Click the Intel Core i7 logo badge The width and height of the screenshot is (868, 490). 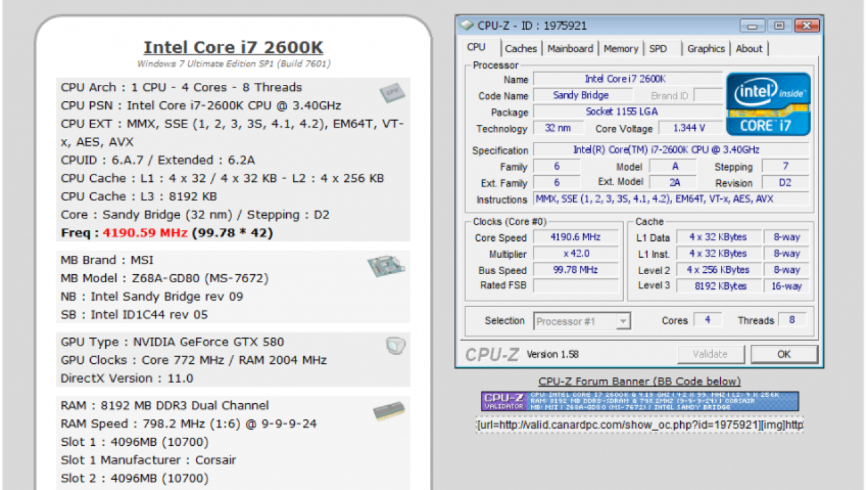[x=768, y=103]
